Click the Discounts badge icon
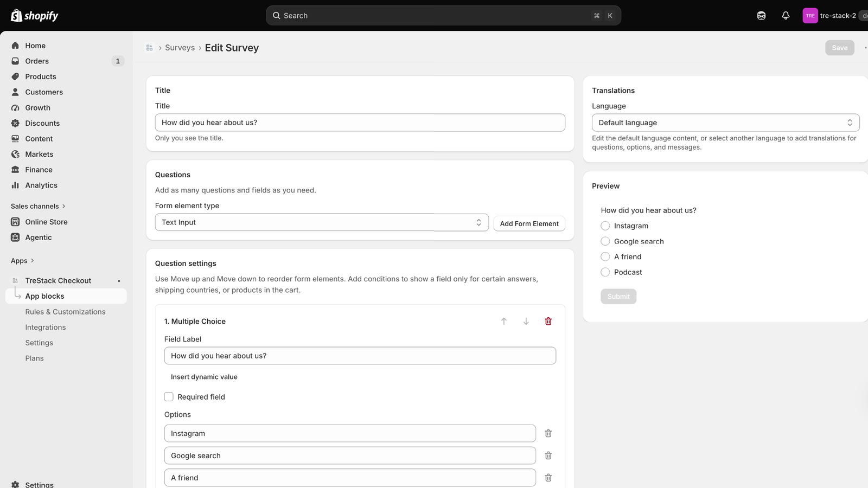This screenshot has height=488, width=868. [15, 123]
